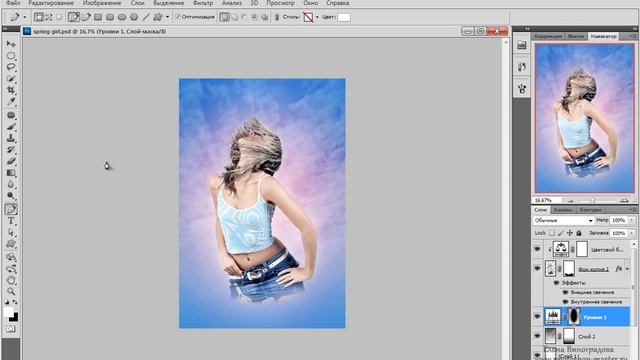Screen dimensions: 640x360
Task: Select the Brush tool
Action: click(x=11, y=127)
